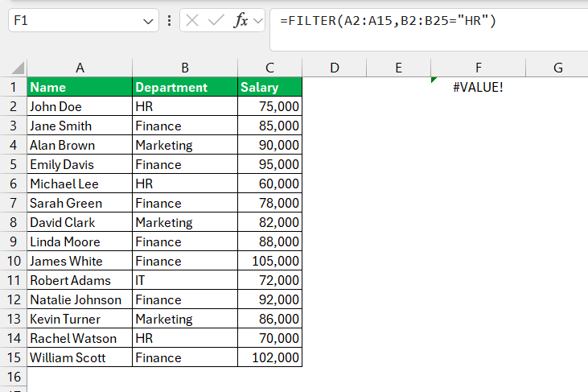Click the 92,000 salary cell

click(269, 299)
